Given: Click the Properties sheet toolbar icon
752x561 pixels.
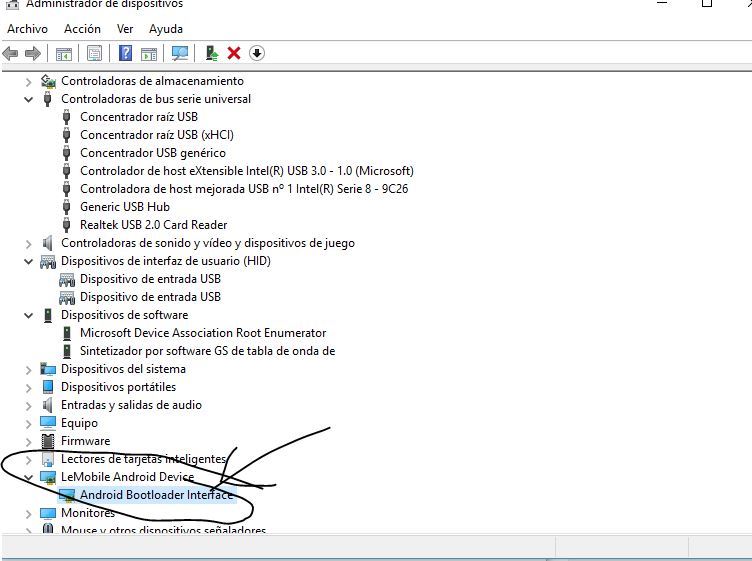Looking at the screenshot, I should [x=94, y=53].
